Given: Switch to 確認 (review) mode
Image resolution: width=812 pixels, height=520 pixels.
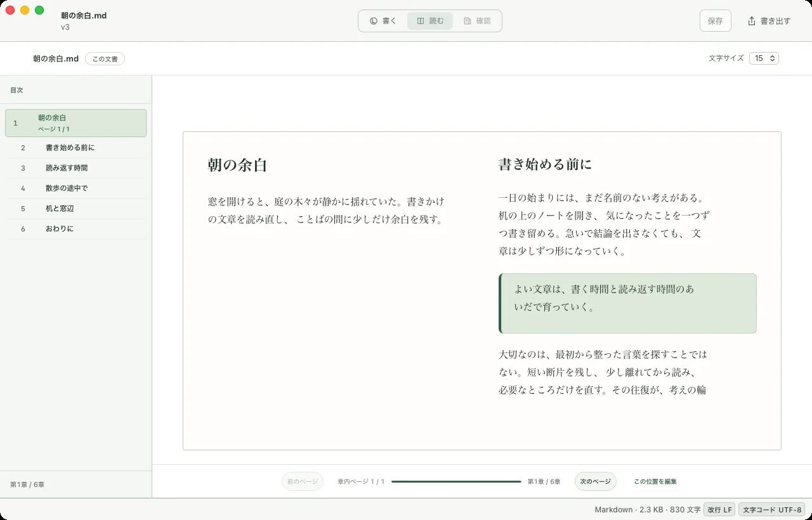Looking at the screenshot, I should (x=477, y=21).
